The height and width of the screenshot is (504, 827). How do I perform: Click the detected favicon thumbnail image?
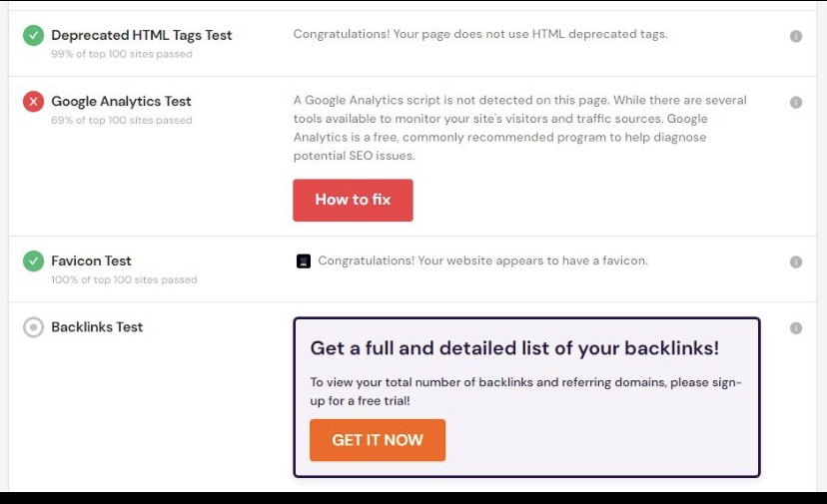(304, 260)
